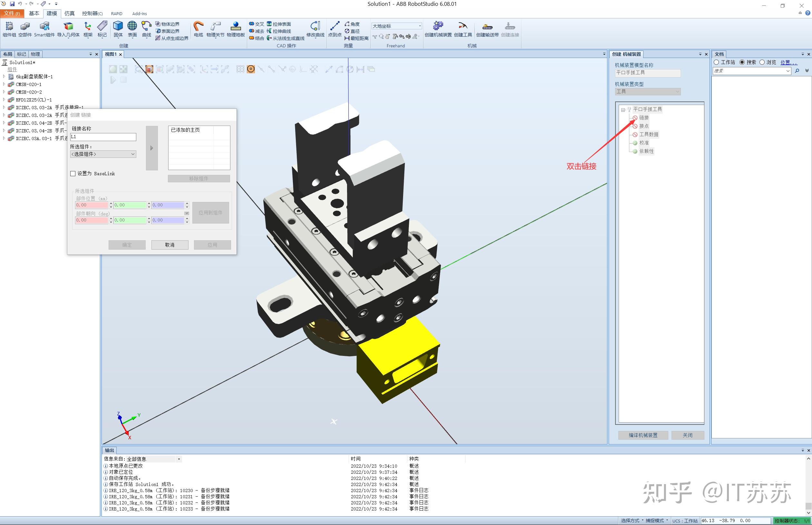812x525 pixels.
Task: Open the 捕捉模式 snap mode menu
Action: (x=656, y=520)
